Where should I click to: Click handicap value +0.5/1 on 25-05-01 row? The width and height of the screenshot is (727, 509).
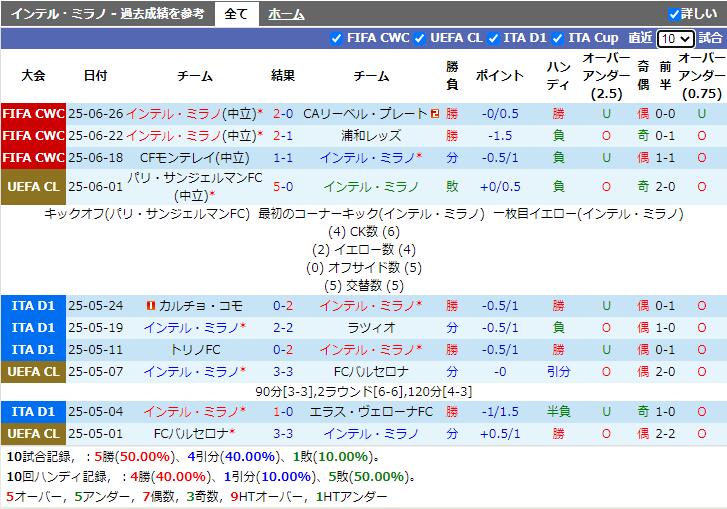click(500, 434)
